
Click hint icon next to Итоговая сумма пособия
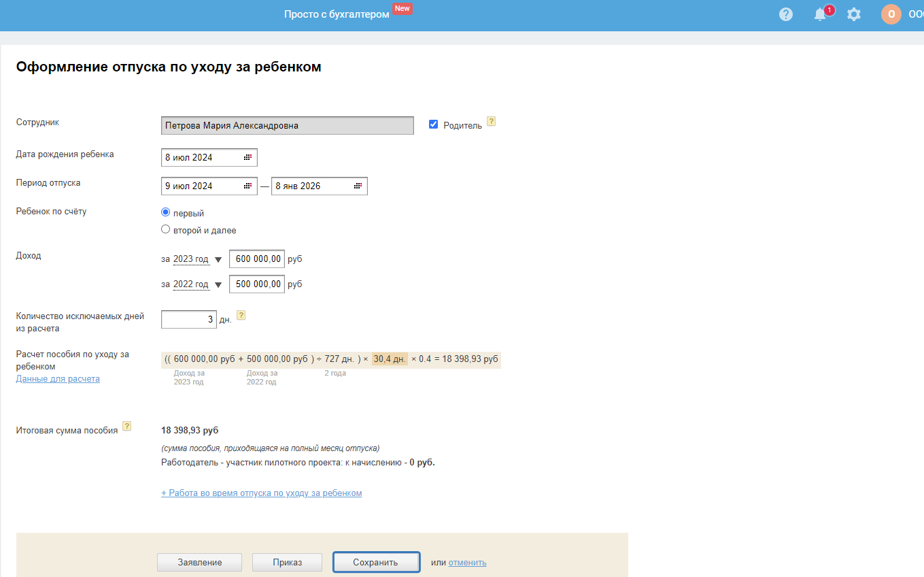(x=126, y=427)
